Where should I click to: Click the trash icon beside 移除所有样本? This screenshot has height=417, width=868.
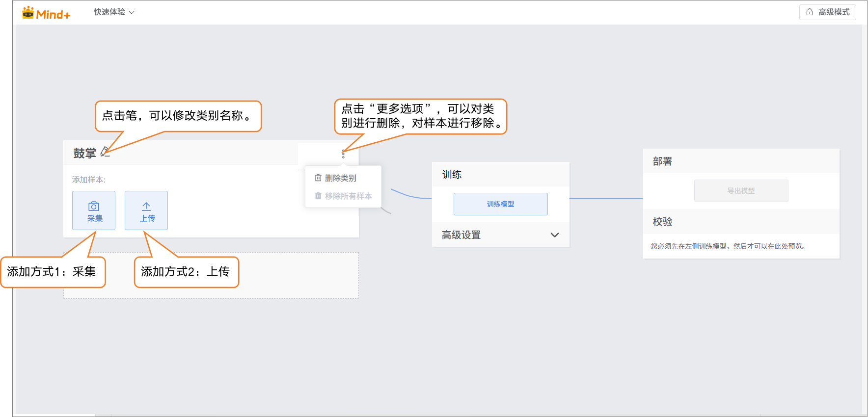pos(318,196)
